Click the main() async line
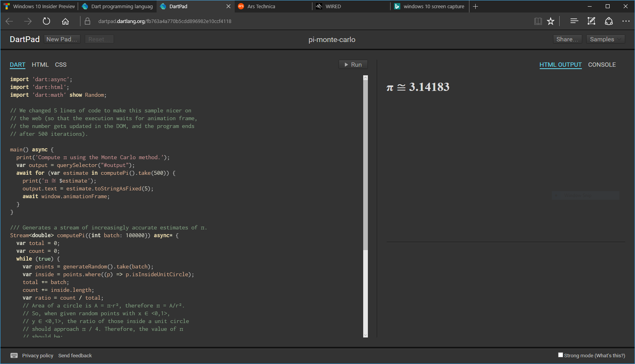The image size is (635, 364). point(32,149)
